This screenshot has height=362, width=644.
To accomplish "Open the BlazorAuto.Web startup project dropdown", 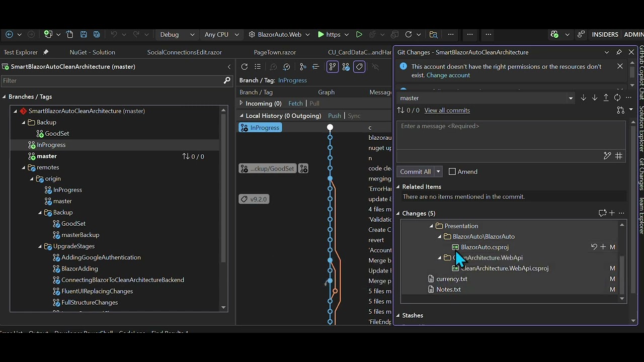I will pyautogui.click(x=279, y=35).
